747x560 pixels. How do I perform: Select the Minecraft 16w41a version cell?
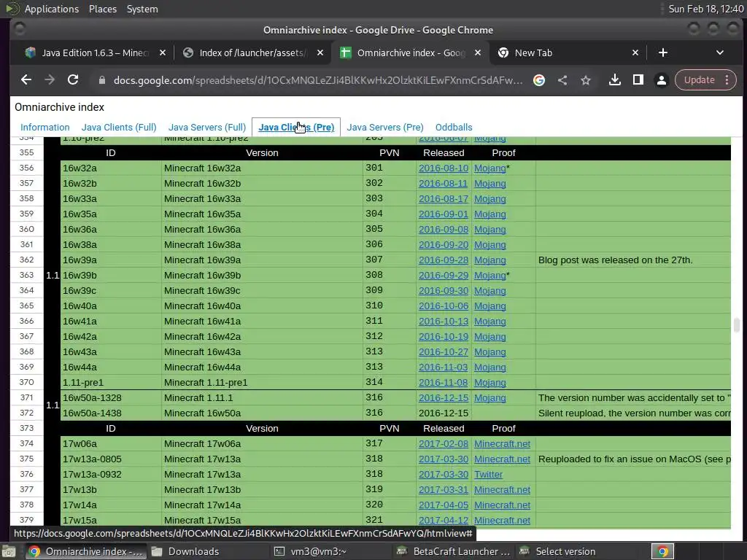pyautogui.click(x=262, y=321)
